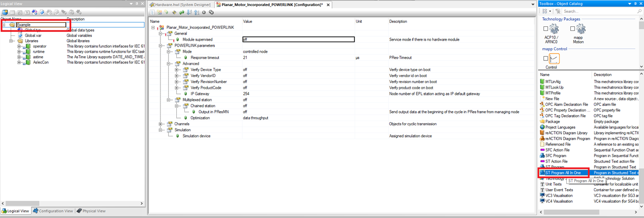The width and height of the screenshot is (644, 218).
Task: Click the mapp Motion gear icon
Action: pyautogui.click(x=581, y=29)
